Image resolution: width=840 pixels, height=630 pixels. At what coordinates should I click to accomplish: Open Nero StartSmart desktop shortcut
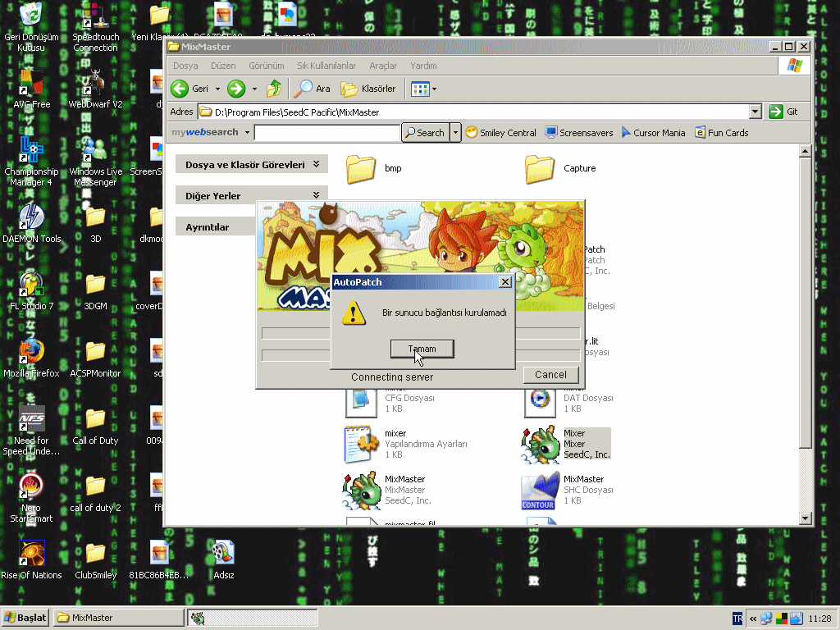click(31, 498)
